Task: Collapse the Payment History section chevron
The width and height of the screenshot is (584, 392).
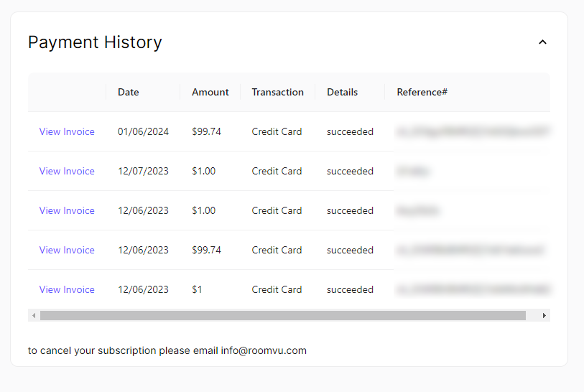Action: click(542, 42)
